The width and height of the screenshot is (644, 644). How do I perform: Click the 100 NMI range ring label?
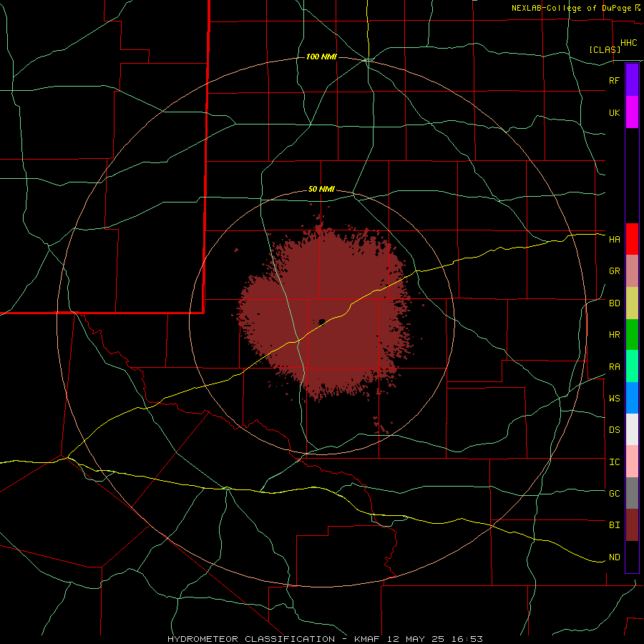coord(321,57)
